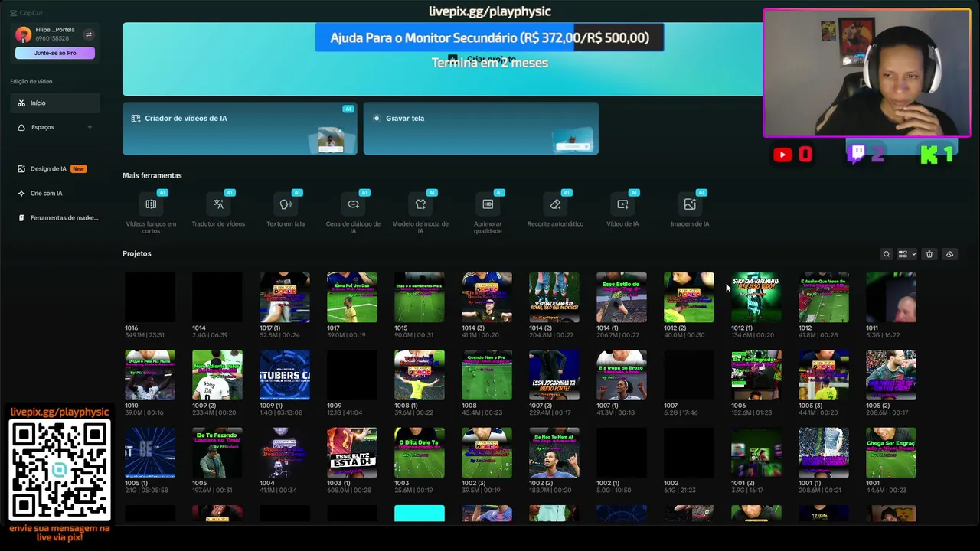Image resolution: width=980 pixels, height=551 pixels.
Task: Open the grid view layout dropdown
Action: coord(907,254)
